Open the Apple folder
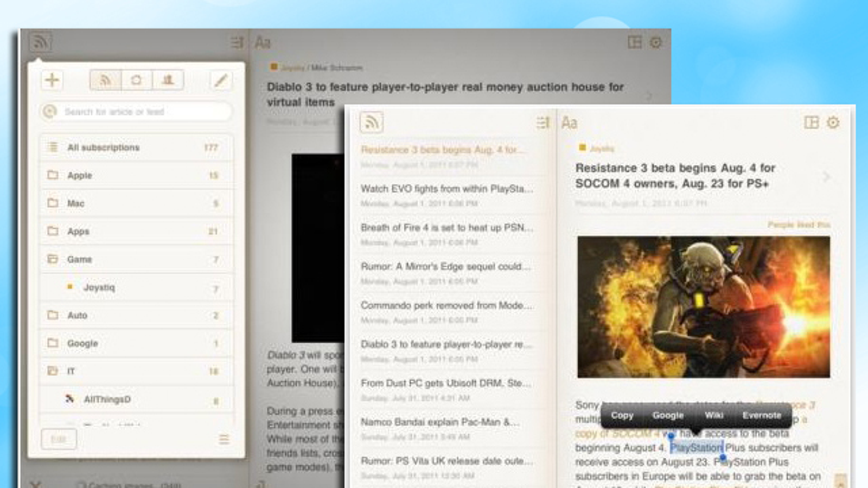Viewport: 868px width, 488px height. pos(136,175)
